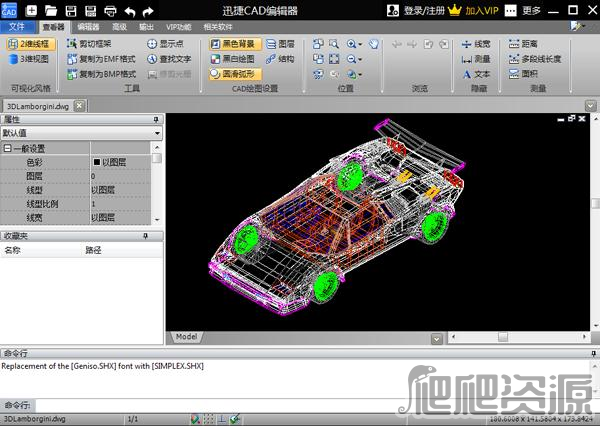
Task: Switch to the 编辑器 ribbon tab
Action: [88, 27]
